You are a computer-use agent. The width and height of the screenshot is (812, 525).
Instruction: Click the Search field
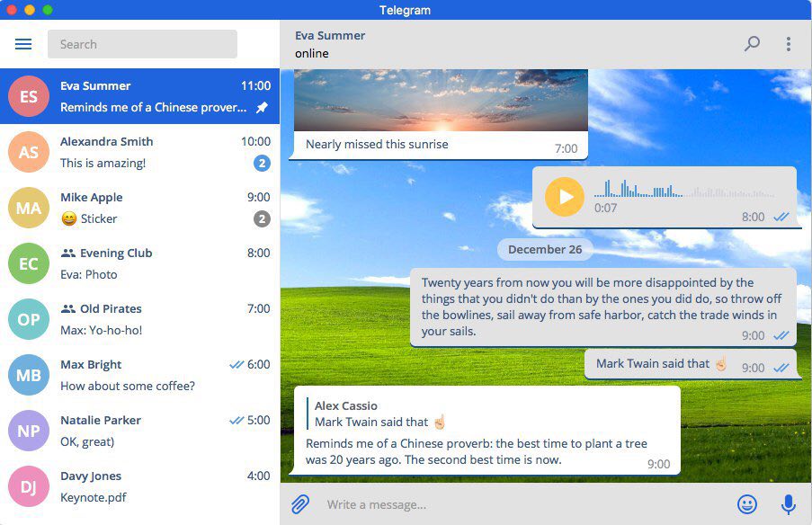tap(142, 44)
